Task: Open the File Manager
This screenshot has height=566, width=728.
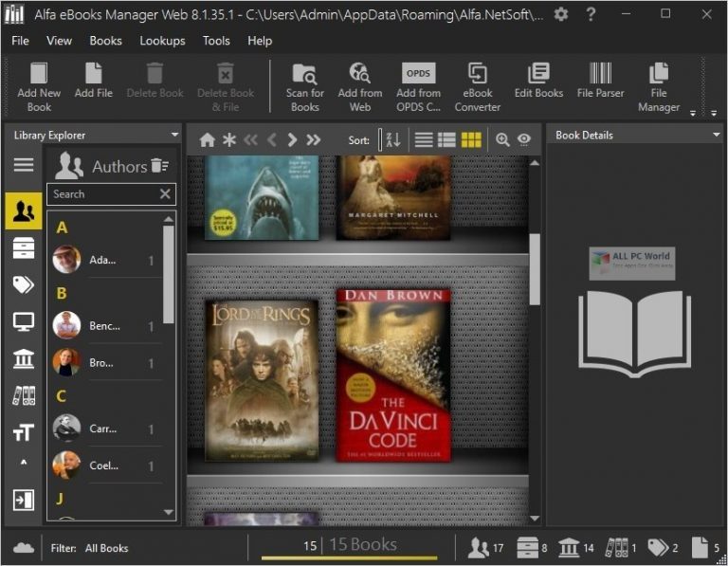Action: pyautogui.click(x=659, y=87)
